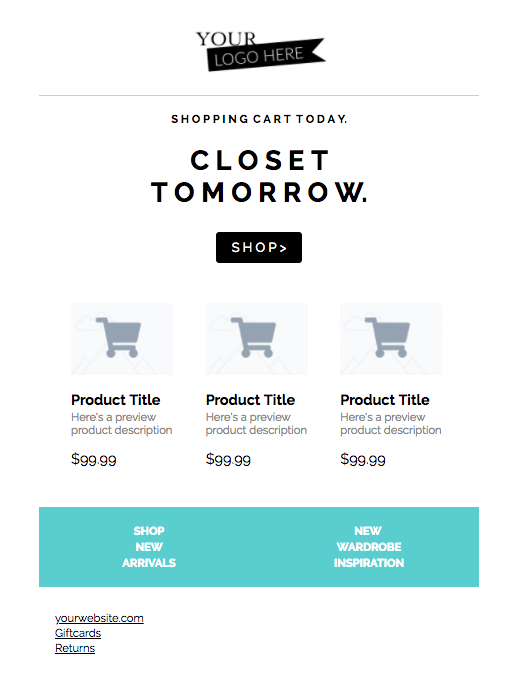Screen dimensions: 532x682
Task: Open the first Product Title heading
Action: pyautogui.click(x=116, y=400)
